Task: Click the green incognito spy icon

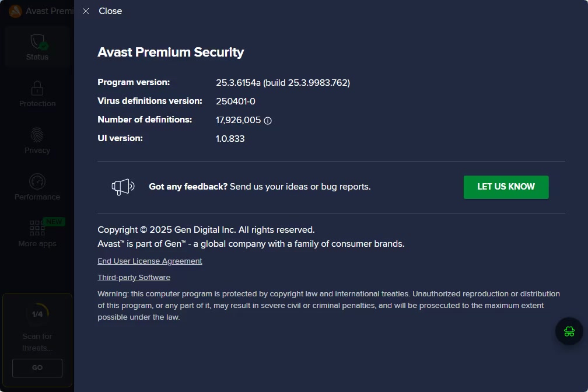Action: click(x=569, y=331)
